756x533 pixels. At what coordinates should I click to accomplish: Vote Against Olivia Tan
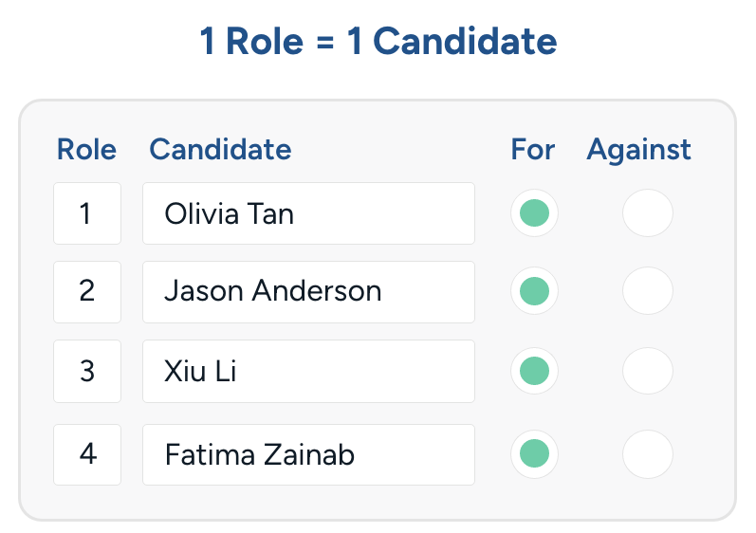click(x=647, y=213)
